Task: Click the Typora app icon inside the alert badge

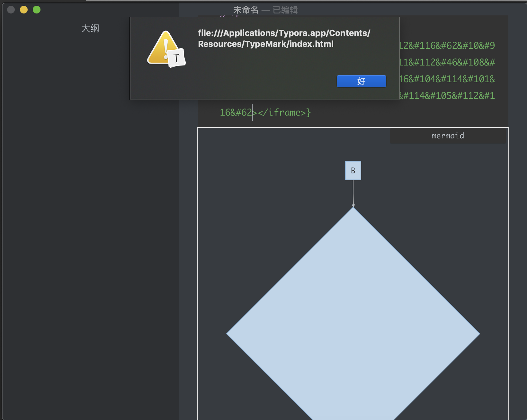Action: tap(176, 58)
